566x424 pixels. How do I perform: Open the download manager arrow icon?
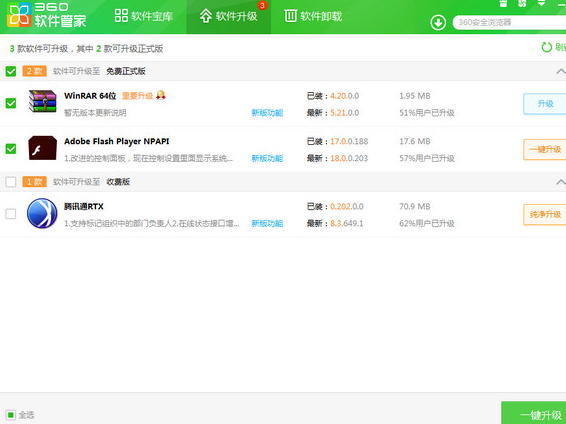(x=438, y=23)
